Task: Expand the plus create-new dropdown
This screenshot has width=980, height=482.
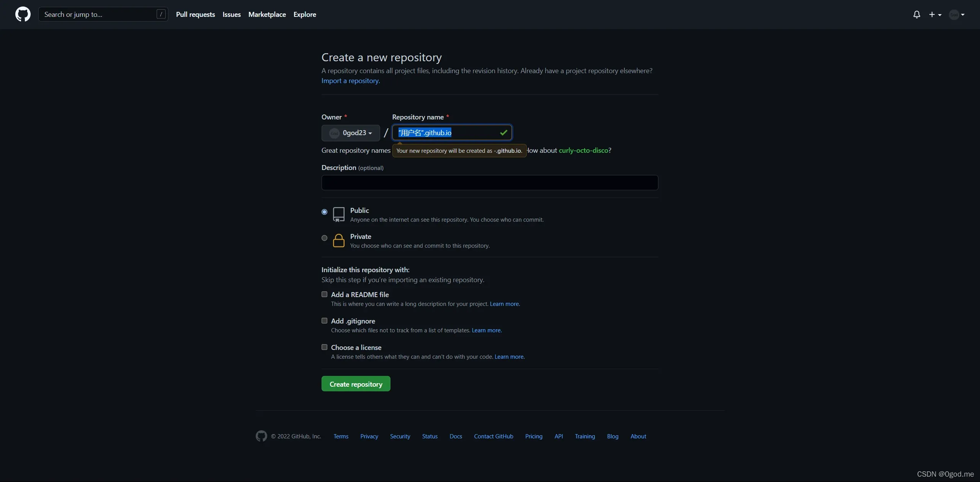Action: [x=935, y=15]
